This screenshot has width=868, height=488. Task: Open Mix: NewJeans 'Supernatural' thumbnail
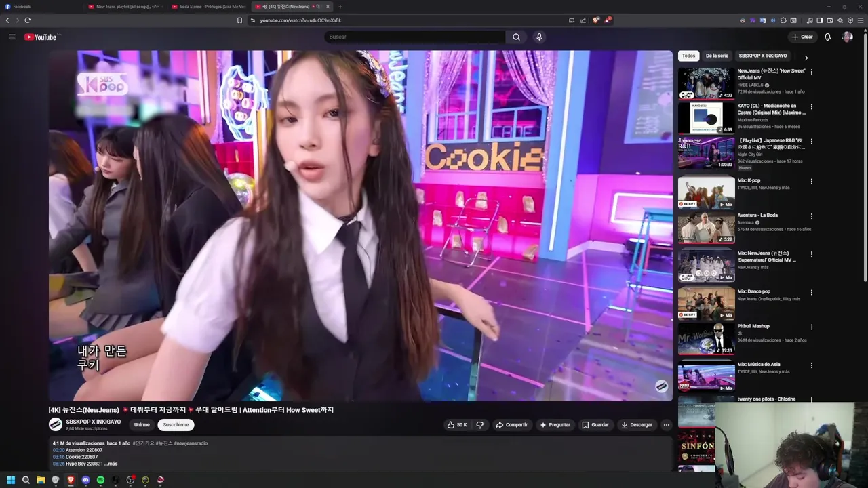pyautogui.click(x=706, y=266)
